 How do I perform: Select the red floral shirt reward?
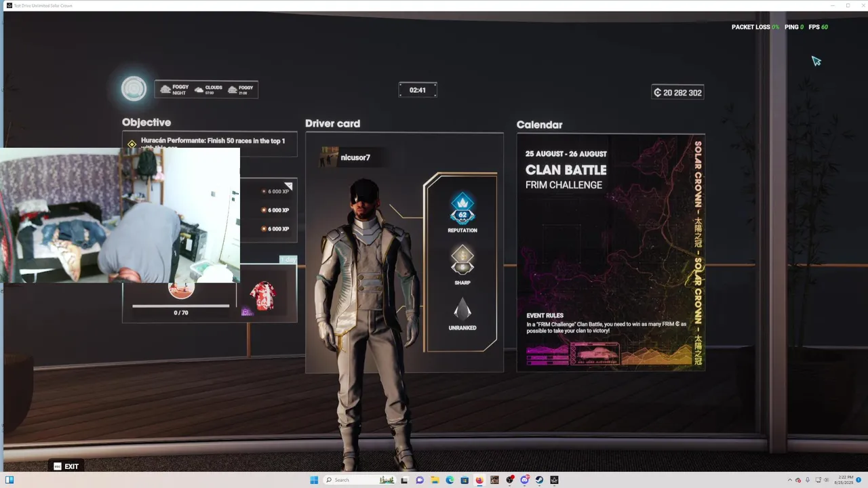click(x=263, y=297)
